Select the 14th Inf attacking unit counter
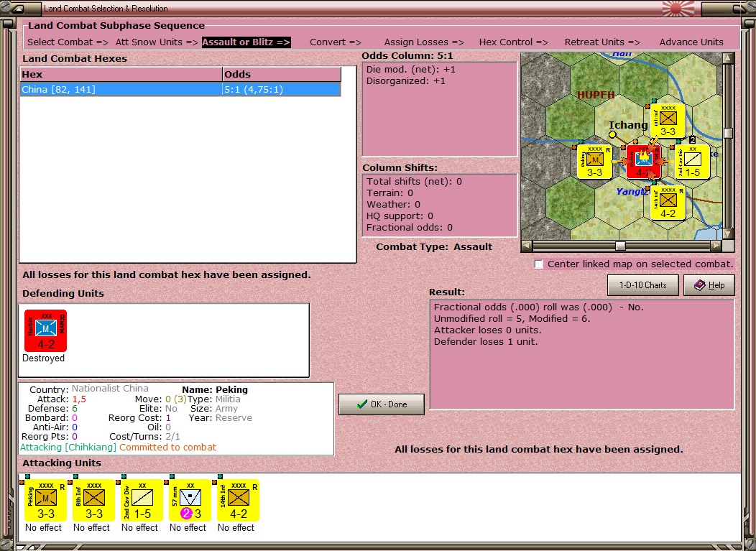Viewport: 756px width, 551px height. 238,501
